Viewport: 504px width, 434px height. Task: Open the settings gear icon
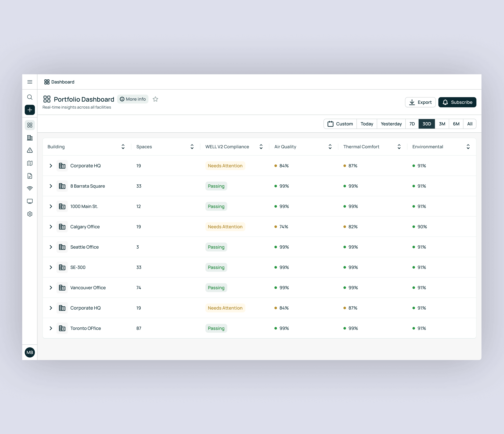point(30,214)
